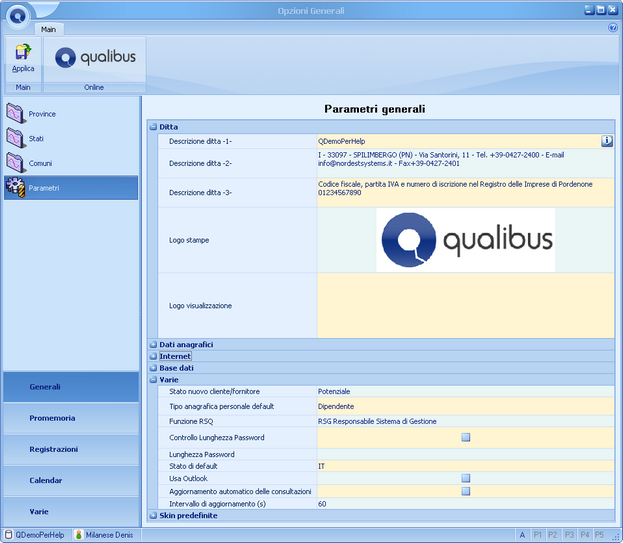This screenshot has width=623, height=543.
Task: Open the Promemoria navigation group
Action: (71, 418)
